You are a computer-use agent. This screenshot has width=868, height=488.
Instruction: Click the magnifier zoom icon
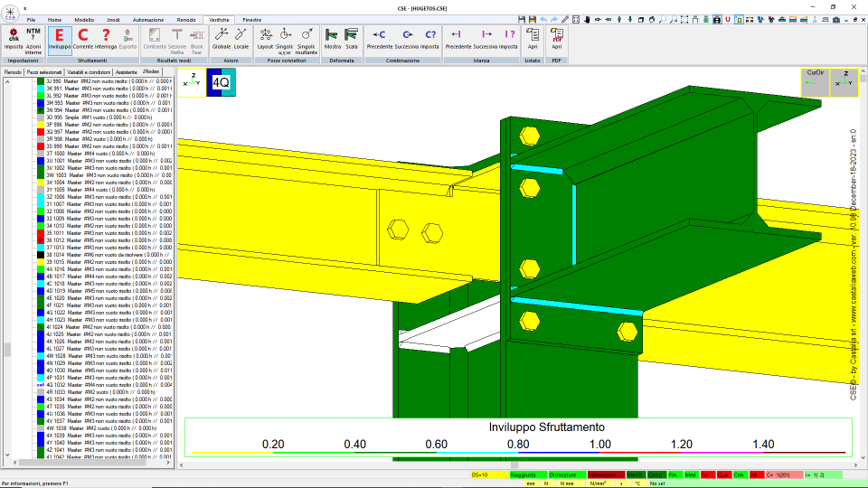point(663,19)
